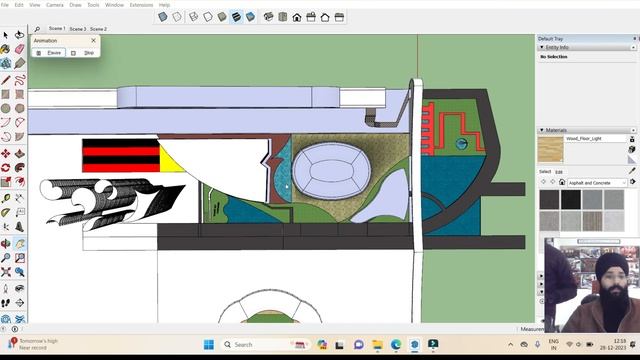The image size is (640, 360).
Task: Pick the black asphalt swatch
Action: pos(571,200)
